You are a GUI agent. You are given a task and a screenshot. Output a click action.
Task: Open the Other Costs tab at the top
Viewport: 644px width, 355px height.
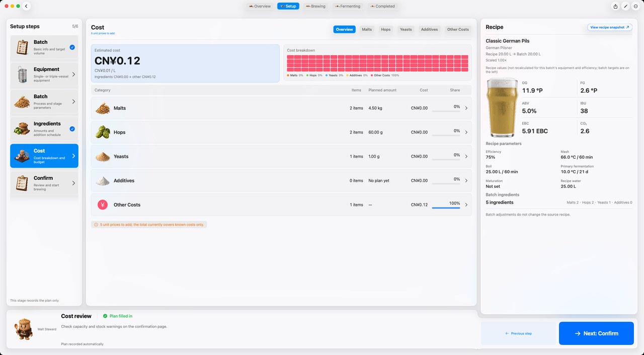(458, 29)
